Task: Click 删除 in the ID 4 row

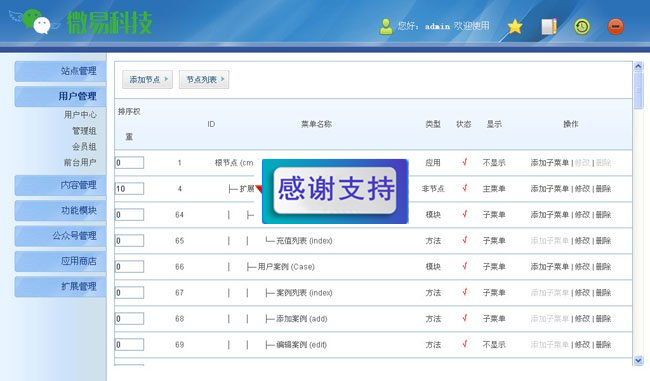Action: point(604,189)
